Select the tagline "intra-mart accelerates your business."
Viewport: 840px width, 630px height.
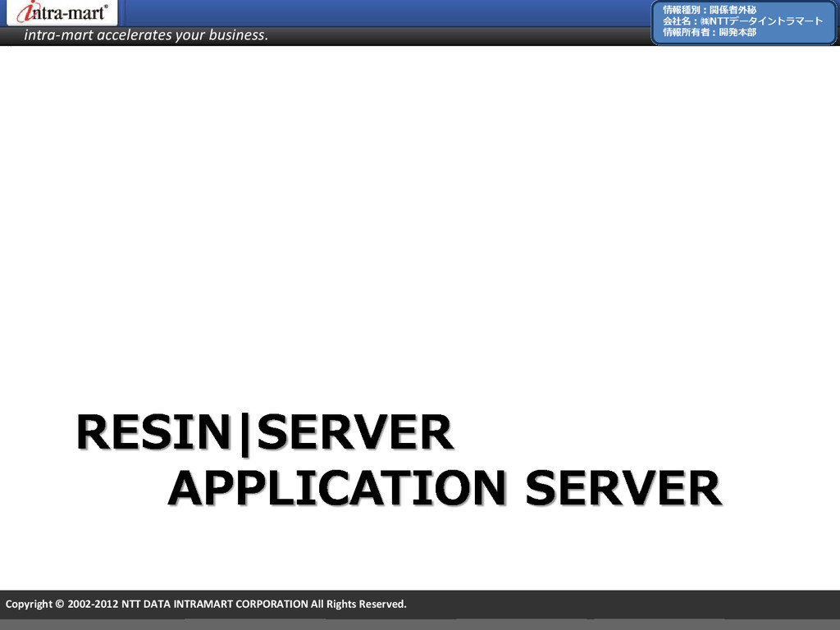pos(146,34)
